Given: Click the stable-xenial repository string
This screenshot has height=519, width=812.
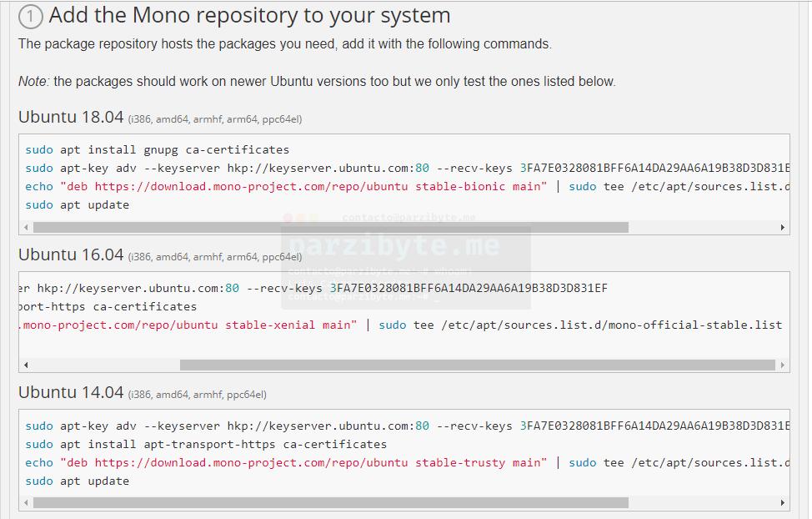Looking at the screenshot, I should coord(188,325).
